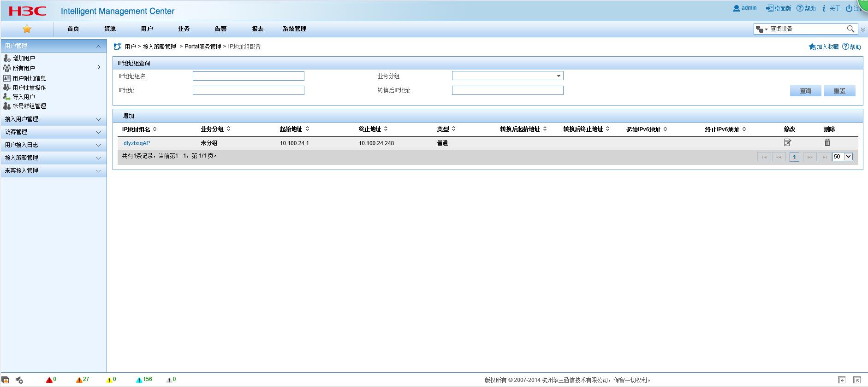Click 接入策略管理 in the breadcrumb

160,47
